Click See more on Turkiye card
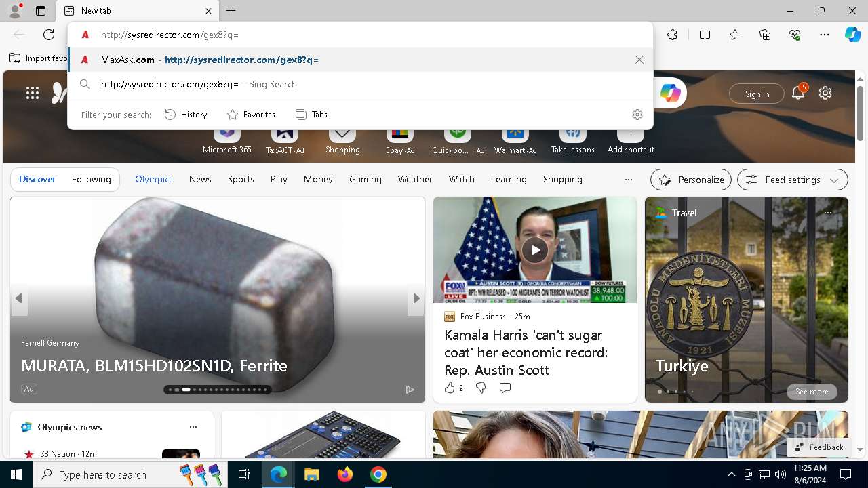The height and width of the screenshot is (488, 868). (x=812, y=392)
